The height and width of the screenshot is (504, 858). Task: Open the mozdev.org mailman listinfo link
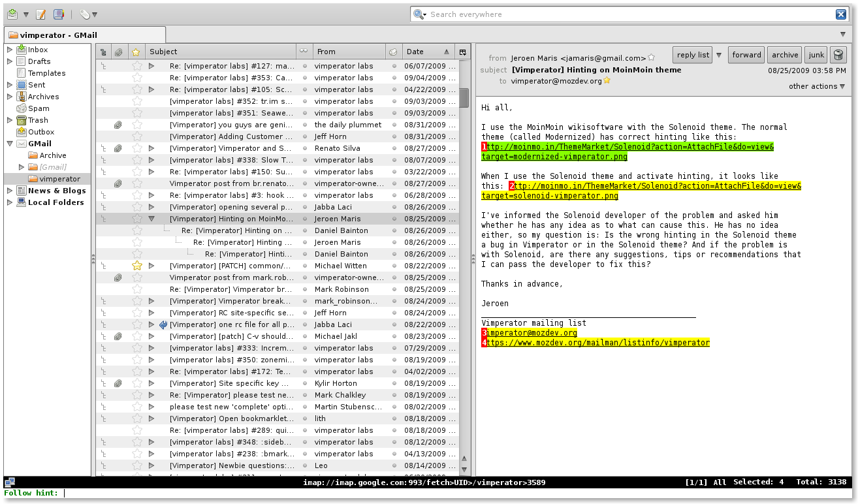[x=596, y=343]
